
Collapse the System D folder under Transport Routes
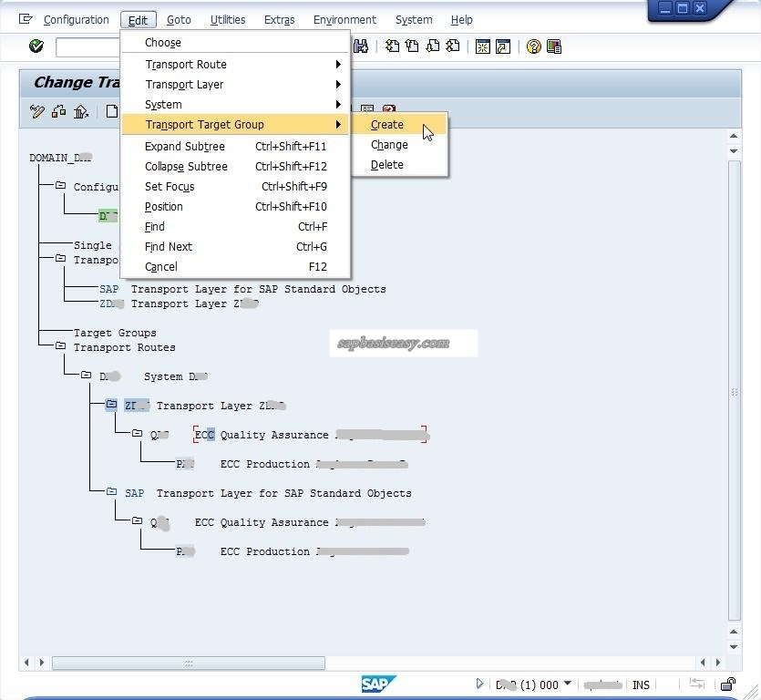click(x=87, y=375)
